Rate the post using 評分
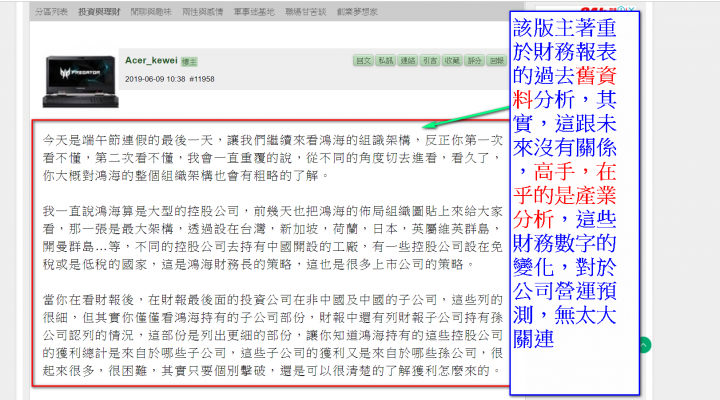 tap(474, 61)
